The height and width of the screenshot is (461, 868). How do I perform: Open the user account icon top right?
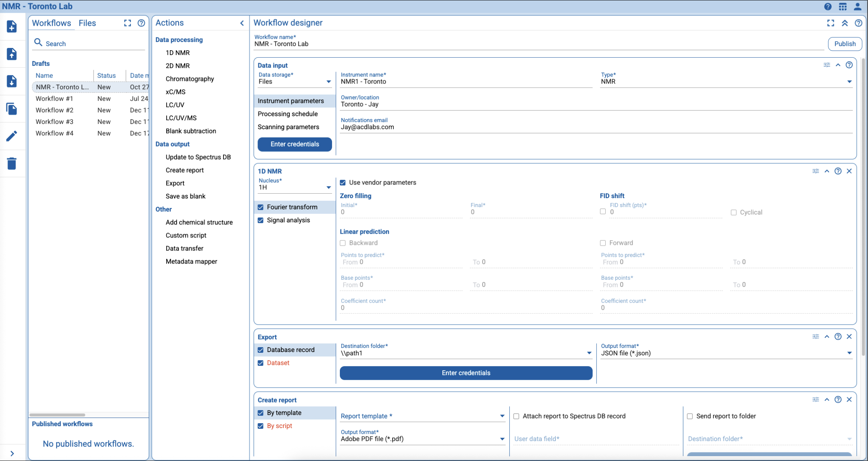858,6
